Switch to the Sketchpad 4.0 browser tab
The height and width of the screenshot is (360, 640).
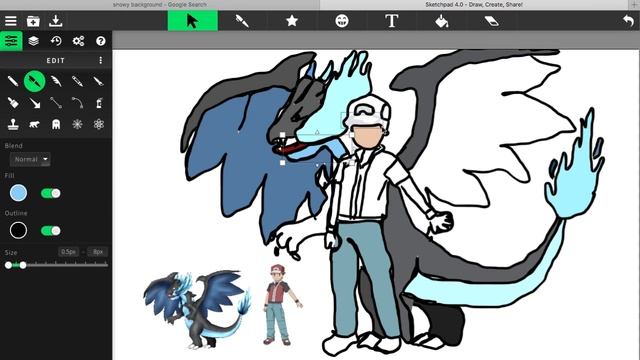474,5
